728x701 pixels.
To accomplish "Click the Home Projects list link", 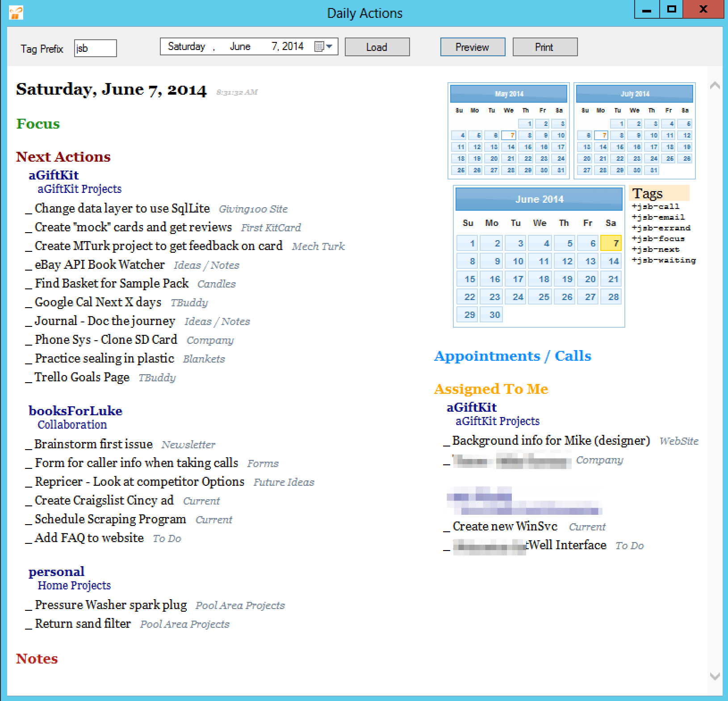I will click(74, 585).
